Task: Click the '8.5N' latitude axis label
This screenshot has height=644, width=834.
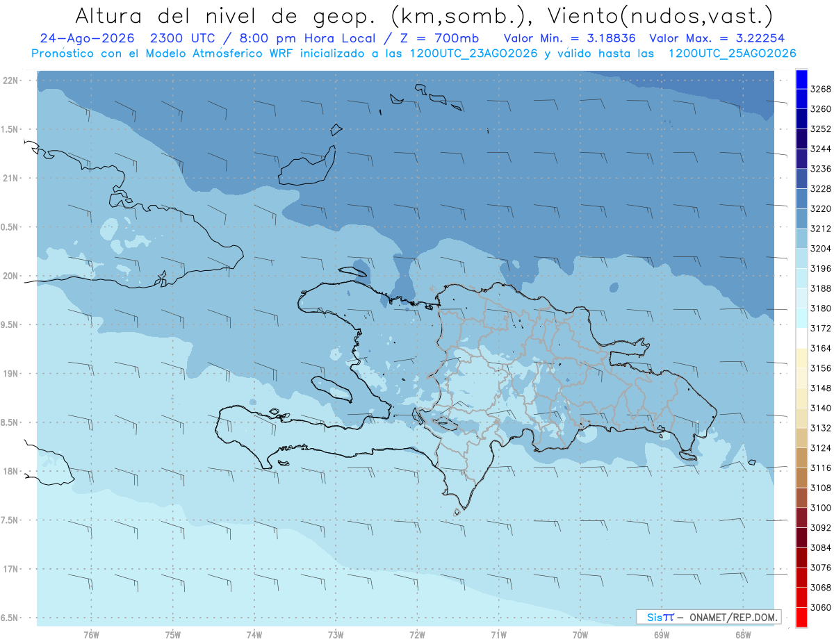Action: point(10,422)
